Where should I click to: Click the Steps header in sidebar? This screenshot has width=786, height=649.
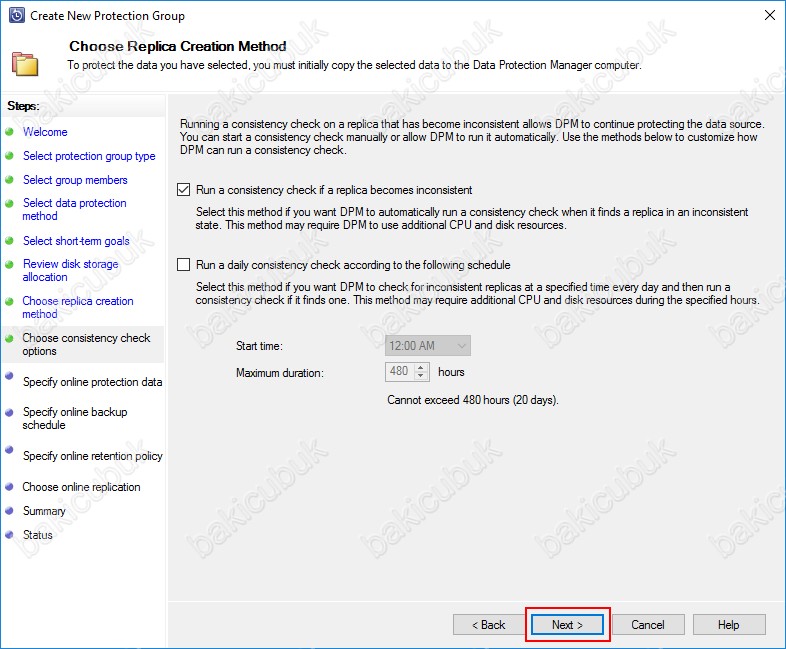click(23, 106)
